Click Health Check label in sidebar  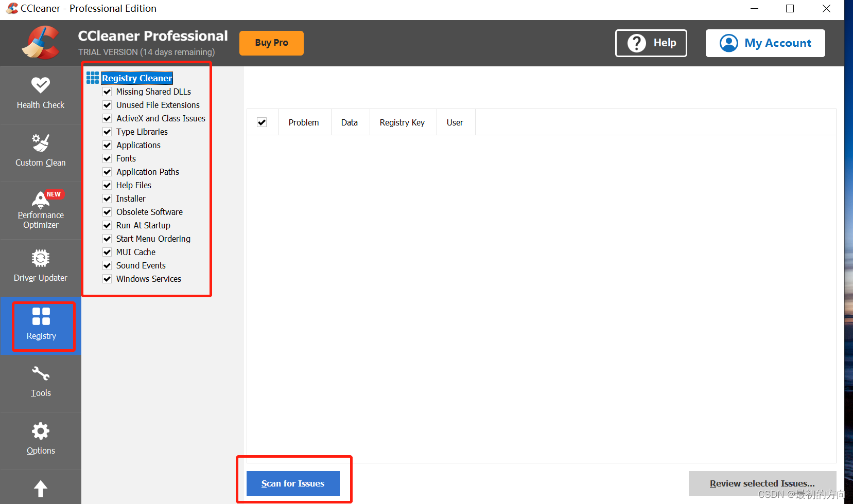pos(41,105)
